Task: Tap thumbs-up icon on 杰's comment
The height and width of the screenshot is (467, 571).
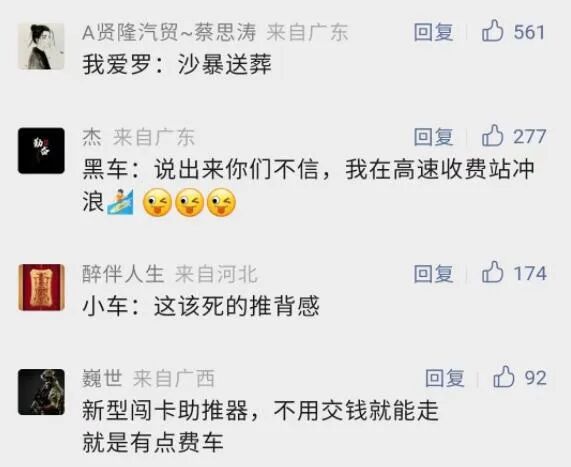Action: (x=493, y=136)
